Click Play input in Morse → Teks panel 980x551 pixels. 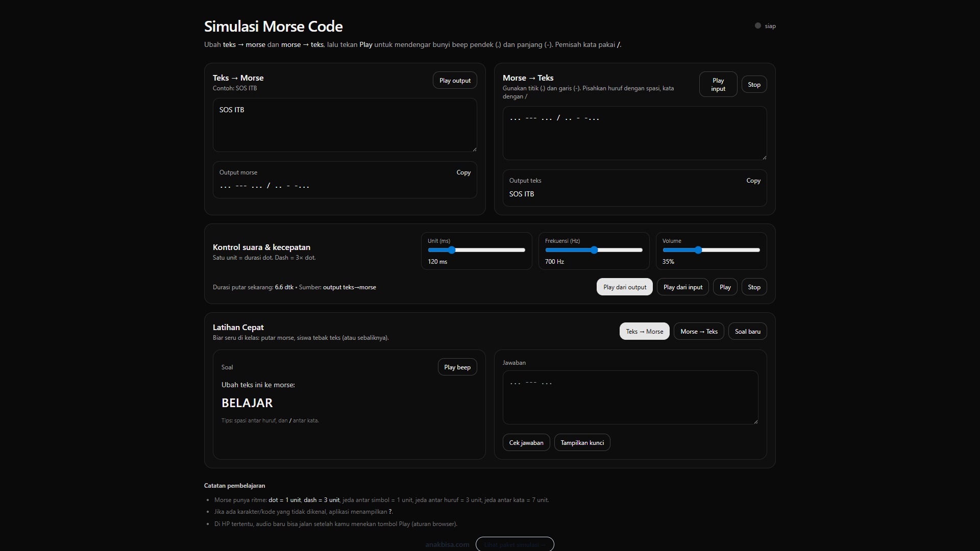718,85
